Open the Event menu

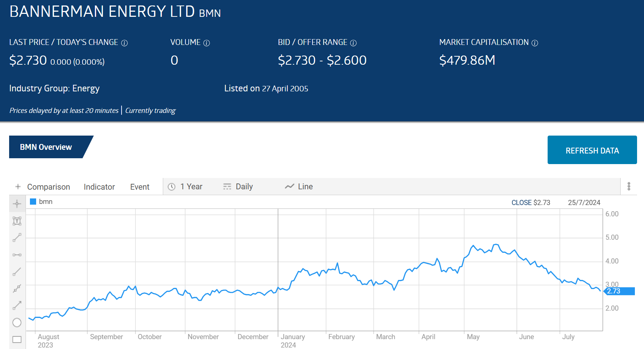140,187
